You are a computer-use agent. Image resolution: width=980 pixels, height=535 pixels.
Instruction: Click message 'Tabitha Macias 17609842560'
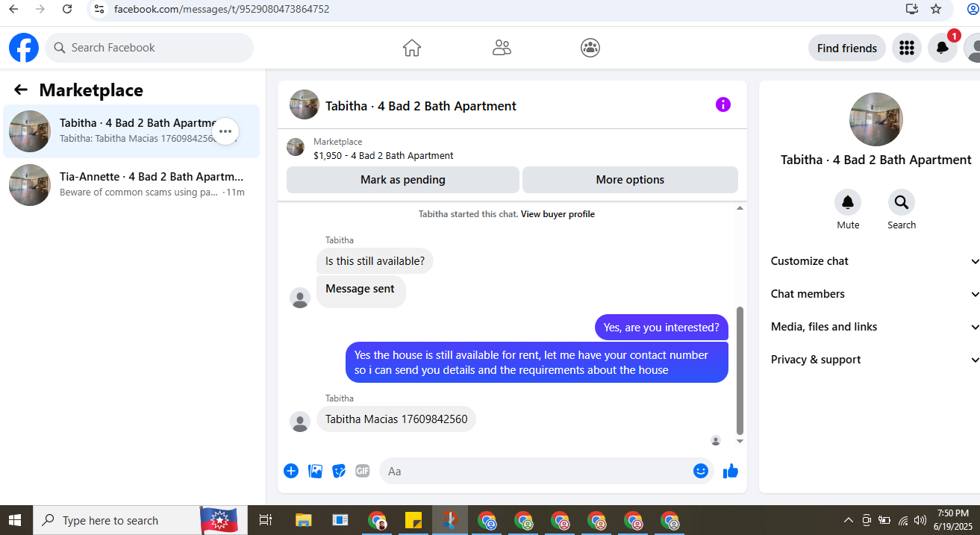pos(396,419)
